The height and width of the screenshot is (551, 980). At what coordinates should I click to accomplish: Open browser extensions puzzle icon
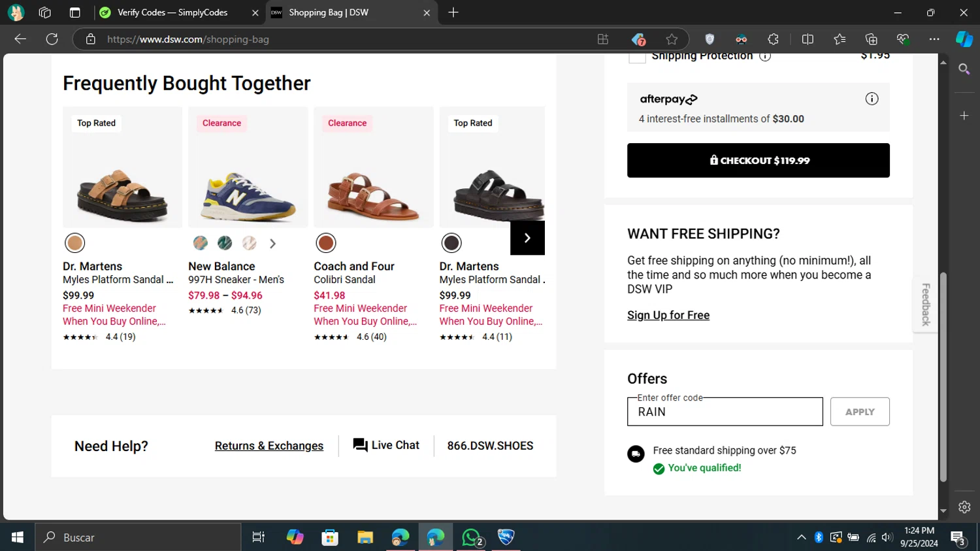click(774, 39)
